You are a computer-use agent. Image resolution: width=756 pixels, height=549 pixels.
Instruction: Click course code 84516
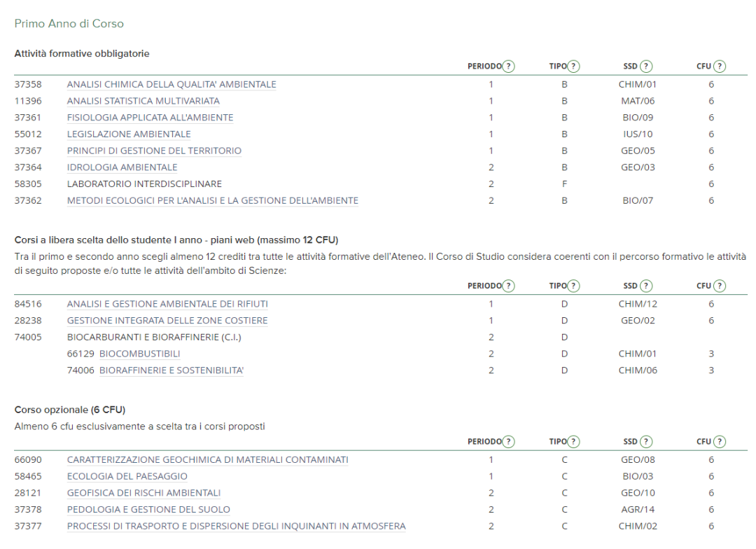click(x=28, y=304)
